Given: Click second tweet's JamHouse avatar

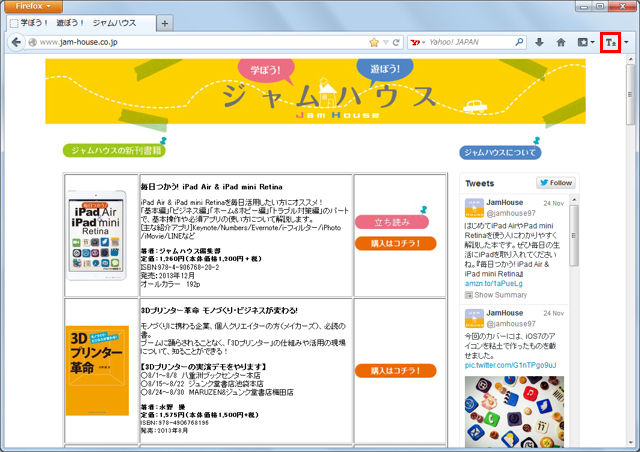Looking at the screenshot, I should tap(474, 318).
